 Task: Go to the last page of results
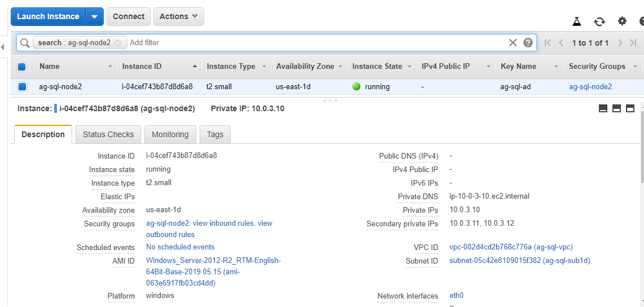(x=633, y=43)
